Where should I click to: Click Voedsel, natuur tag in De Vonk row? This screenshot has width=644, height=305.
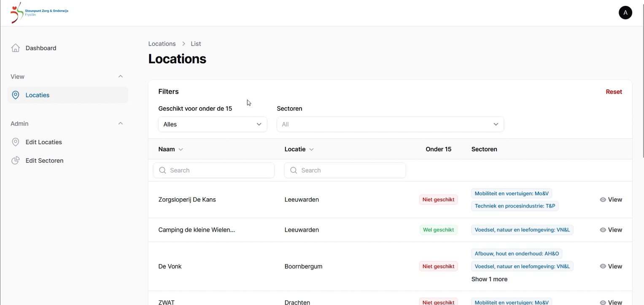(522, 266)
